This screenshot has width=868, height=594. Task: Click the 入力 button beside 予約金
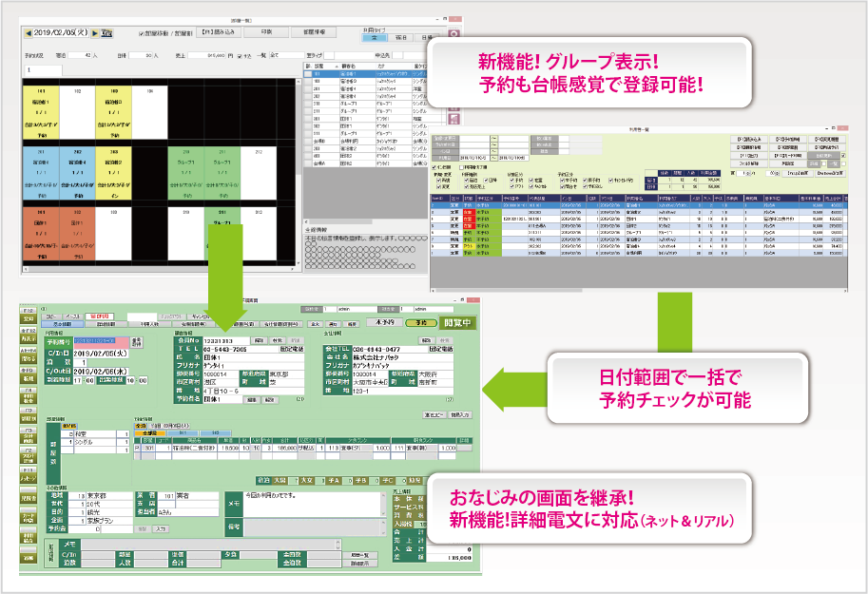click(161, 529)
